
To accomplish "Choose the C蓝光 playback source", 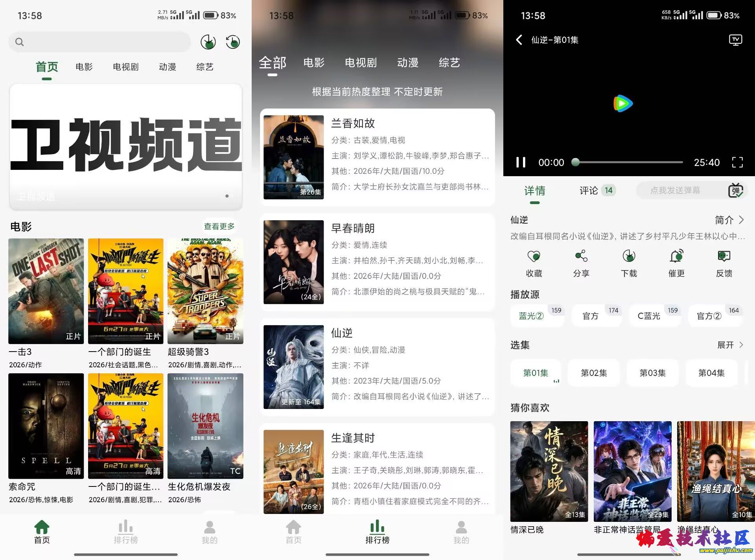I will [x=655, y=316].
